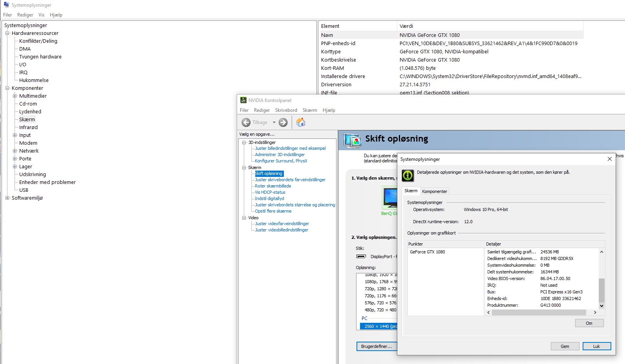Click the Element column header
This screenshot has width=625, height=364.
[x=358, y=26]
